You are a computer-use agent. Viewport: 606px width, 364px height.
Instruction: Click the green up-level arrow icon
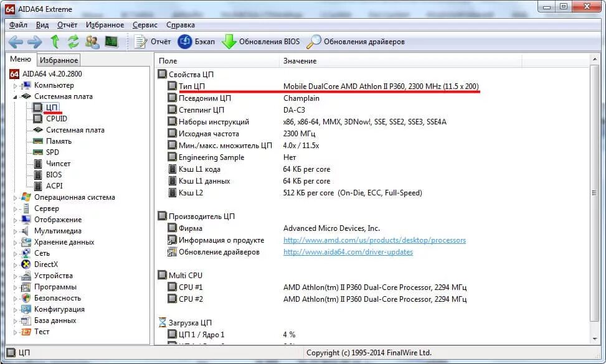tap(55, 41)
